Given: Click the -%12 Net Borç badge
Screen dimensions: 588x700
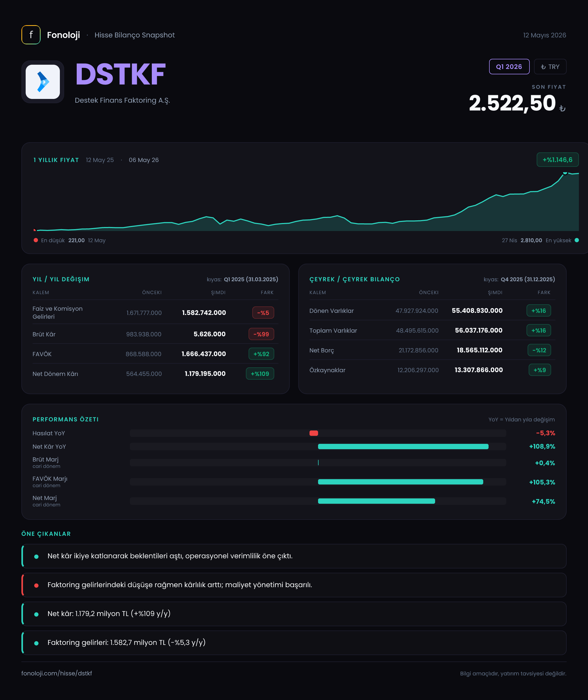Looking at the screenshot, I should tap(539, 350).
